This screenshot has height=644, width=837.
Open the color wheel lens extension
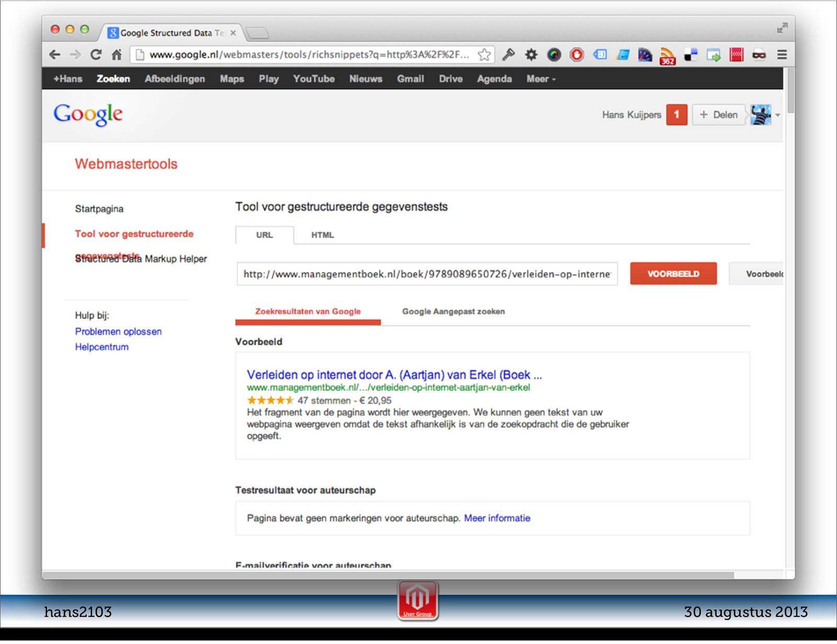[x=554, y=54]
